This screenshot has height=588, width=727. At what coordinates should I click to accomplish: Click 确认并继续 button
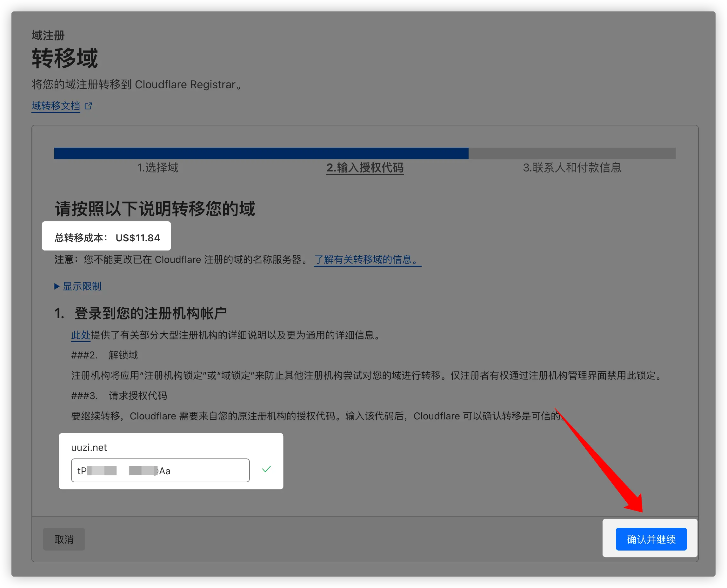coord(651,539)
